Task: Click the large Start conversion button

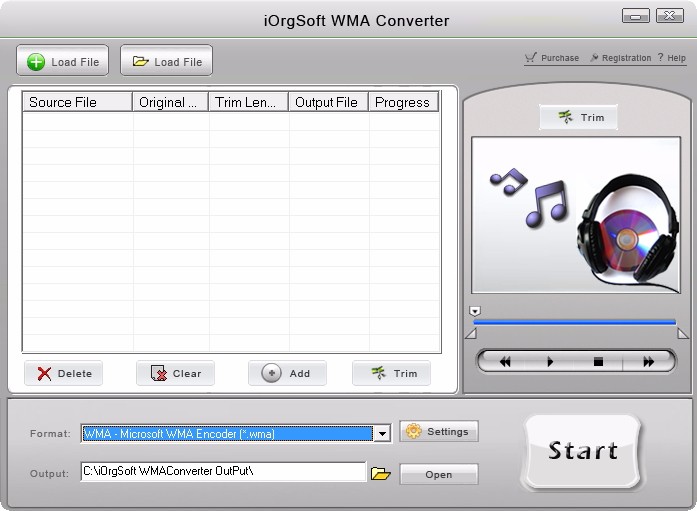Action: click(583, 451)
